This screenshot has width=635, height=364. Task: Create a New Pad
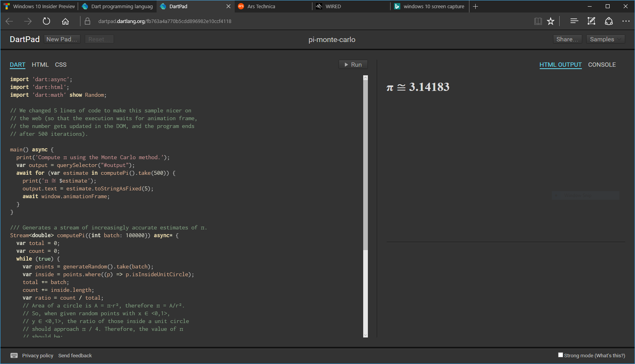point(62,39)
